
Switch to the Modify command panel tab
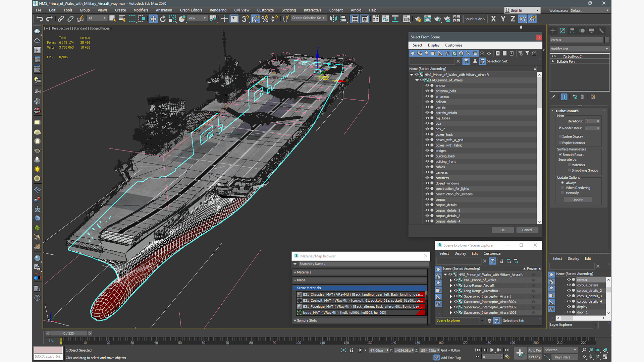562,31
